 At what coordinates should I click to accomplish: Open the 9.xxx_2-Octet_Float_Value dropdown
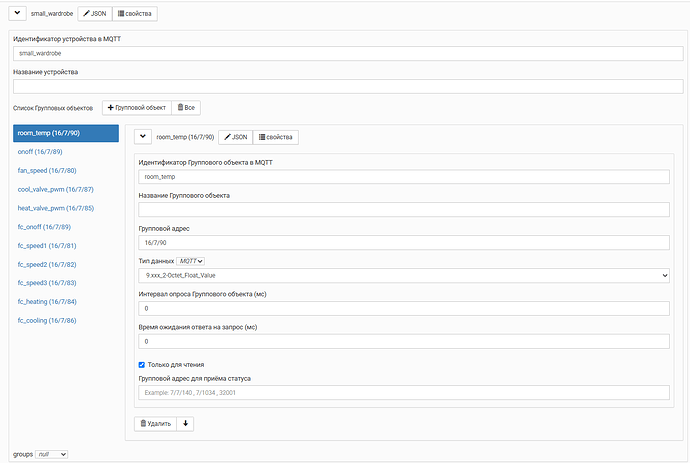click(404, 276)
